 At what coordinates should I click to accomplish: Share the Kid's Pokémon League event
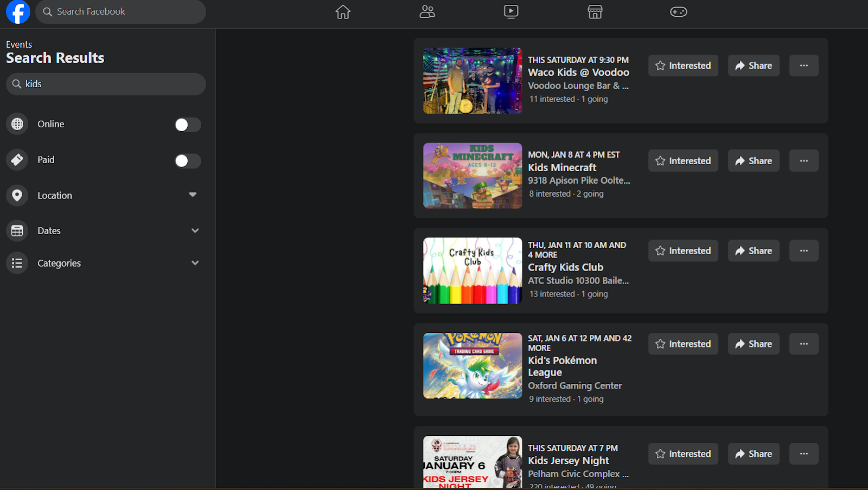[x=753, y=344]
